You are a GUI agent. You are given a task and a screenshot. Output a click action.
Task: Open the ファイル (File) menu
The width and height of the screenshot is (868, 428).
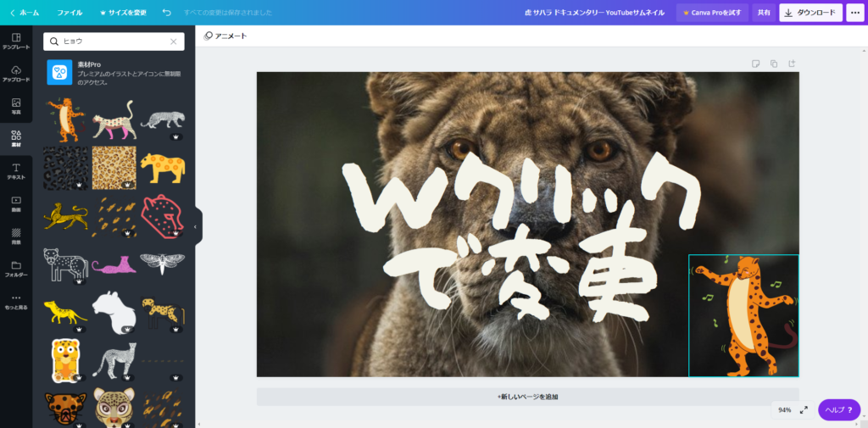coord(70,13)
